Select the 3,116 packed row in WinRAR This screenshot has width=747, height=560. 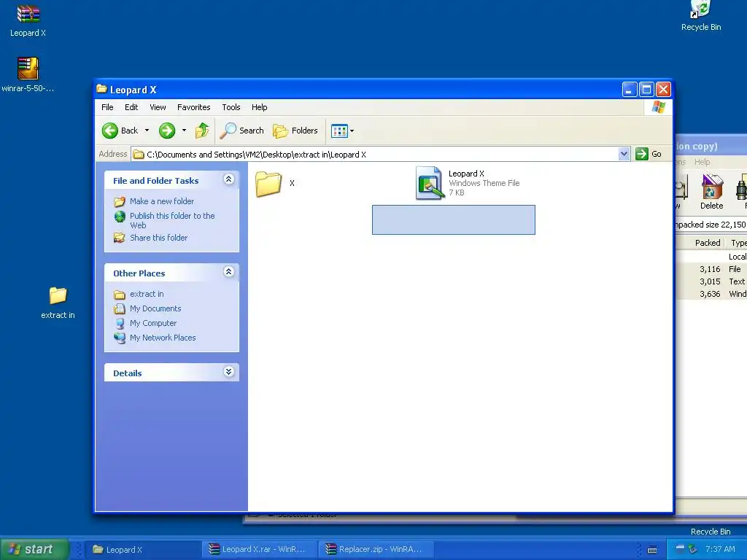coord(711,269)
